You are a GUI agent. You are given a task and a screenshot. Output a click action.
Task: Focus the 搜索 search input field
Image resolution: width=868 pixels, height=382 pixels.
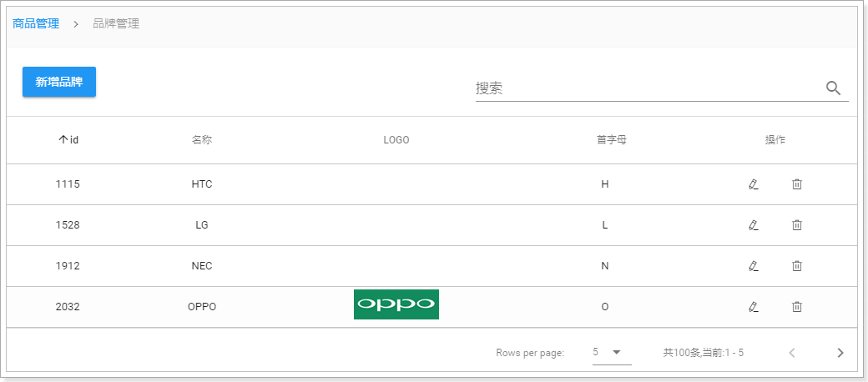[x=643, y=88]
